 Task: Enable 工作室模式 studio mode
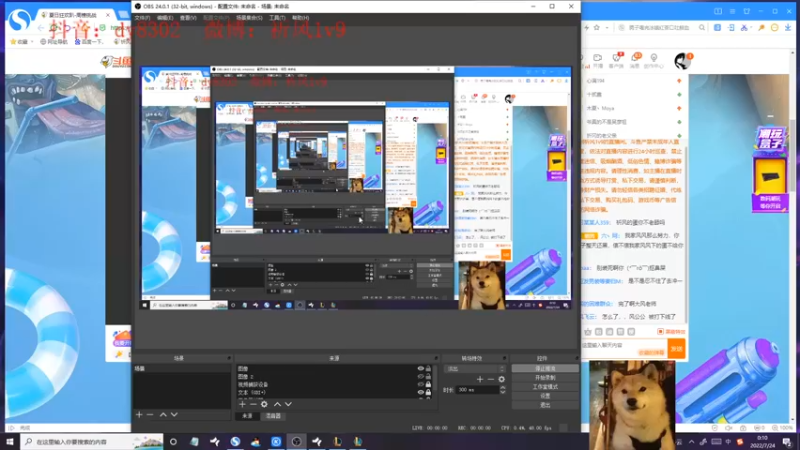click(x=545, y=387)
